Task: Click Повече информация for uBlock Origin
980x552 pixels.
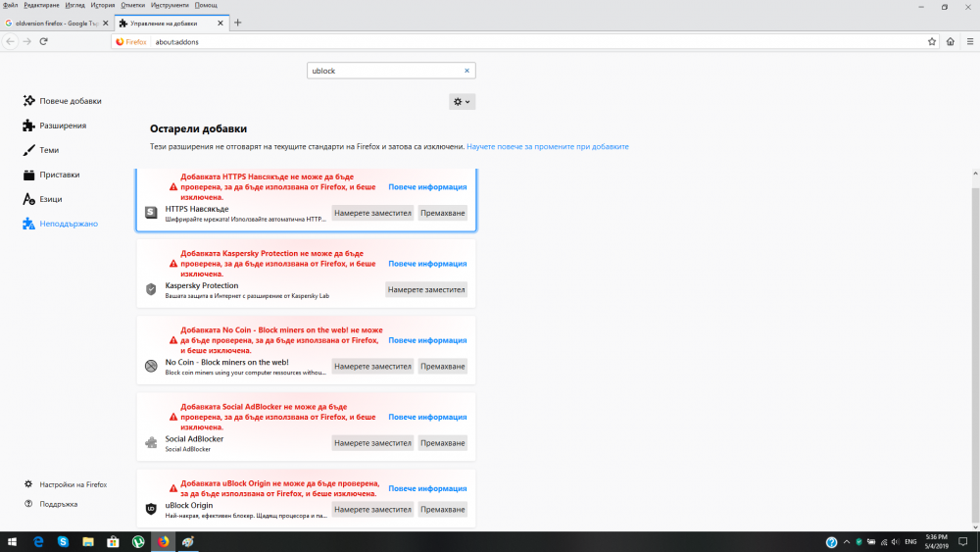Action: click(x=427, y=488)
